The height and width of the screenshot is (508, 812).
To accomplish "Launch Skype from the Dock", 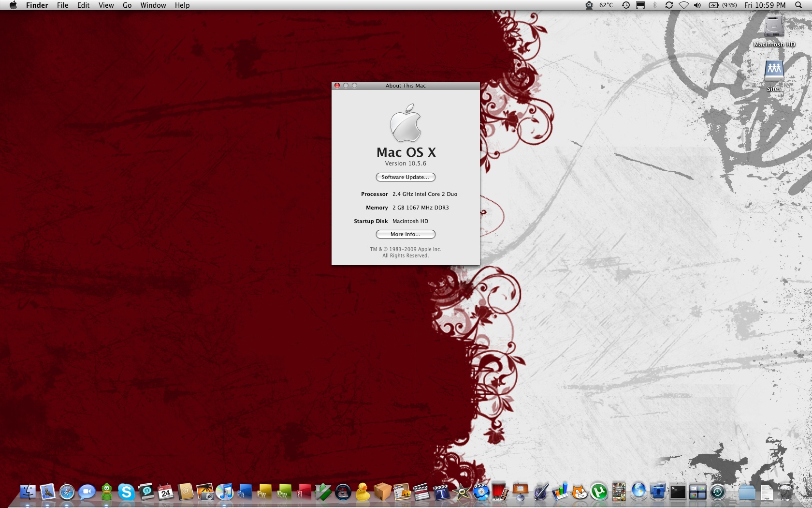I will pos(126,492).
